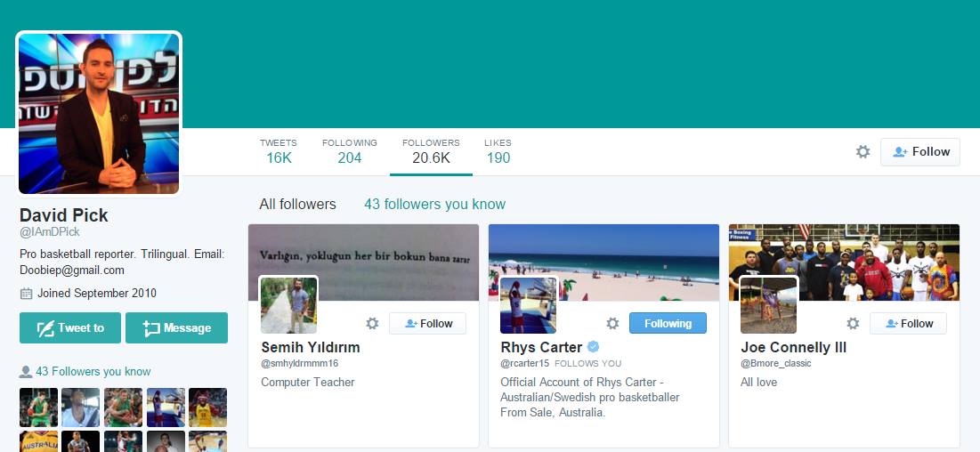Open the 43 Followers you know sidebar link
The image size is (980, 452).
tap(93, 371)
